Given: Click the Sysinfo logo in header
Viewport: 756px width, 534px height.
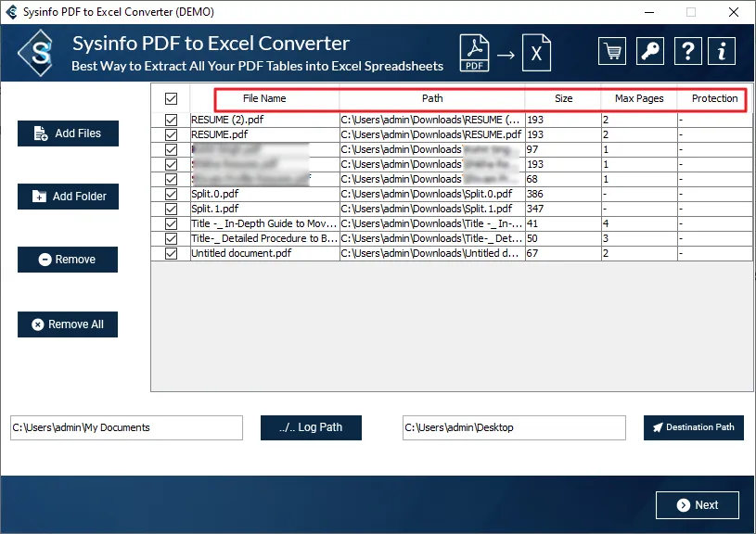Looking at the screenshot, I should 40,53.
